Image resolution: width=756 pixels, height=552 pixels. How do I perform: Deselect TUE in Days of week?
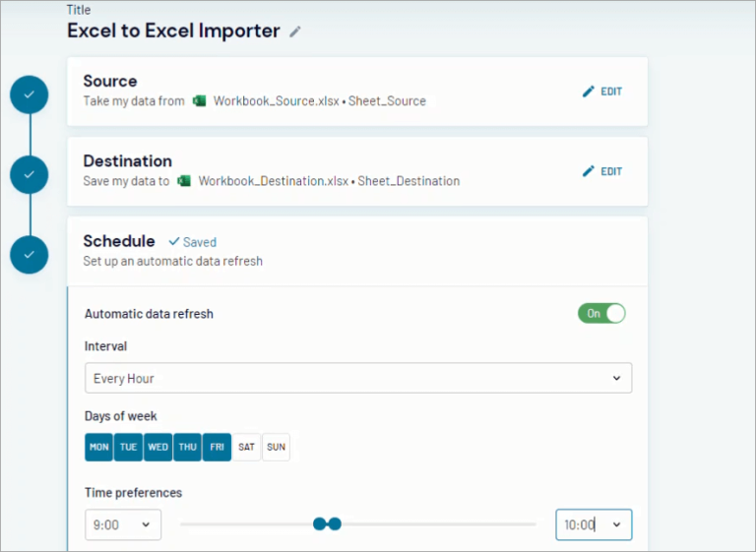pyautogui.click(x=128, y=447)
